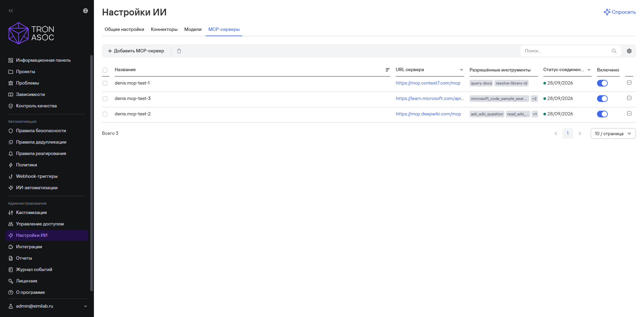The width and height of the screenshot is (644, 317).
Task: Open the language globe icon
Action: (86, 11)
